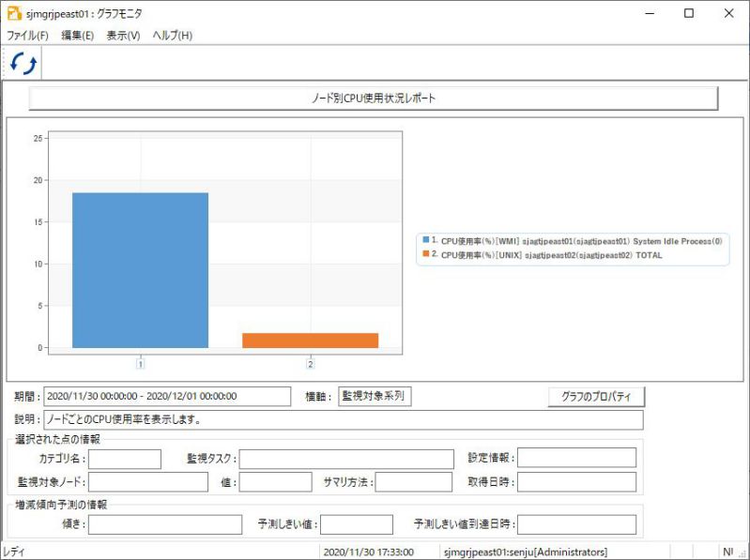
Task: Click the ノード別CPU使用状況レポート title button
Action: pos(374,98)
